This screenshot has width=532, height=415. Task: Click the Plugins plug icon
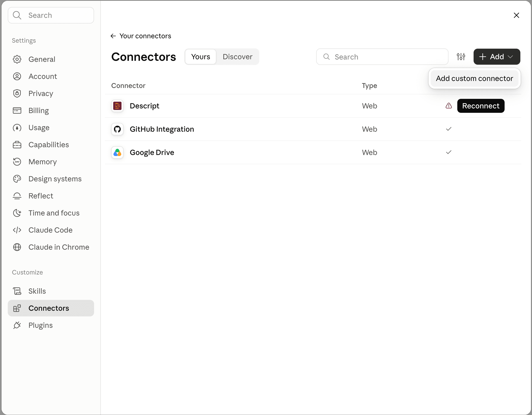pyautogui.click(x=17, y=325)
